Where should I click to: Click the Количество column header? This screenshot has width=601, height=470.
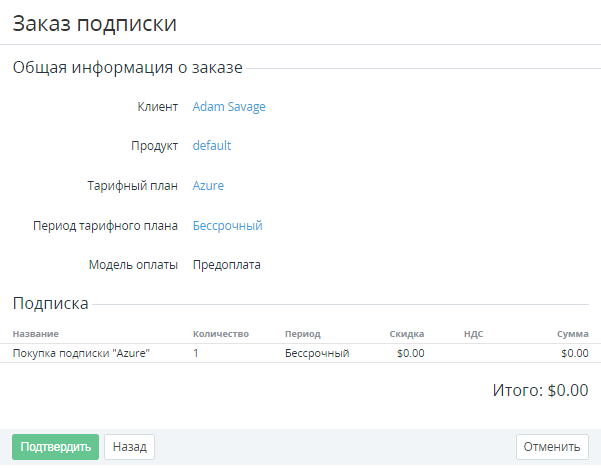point(220,334)
